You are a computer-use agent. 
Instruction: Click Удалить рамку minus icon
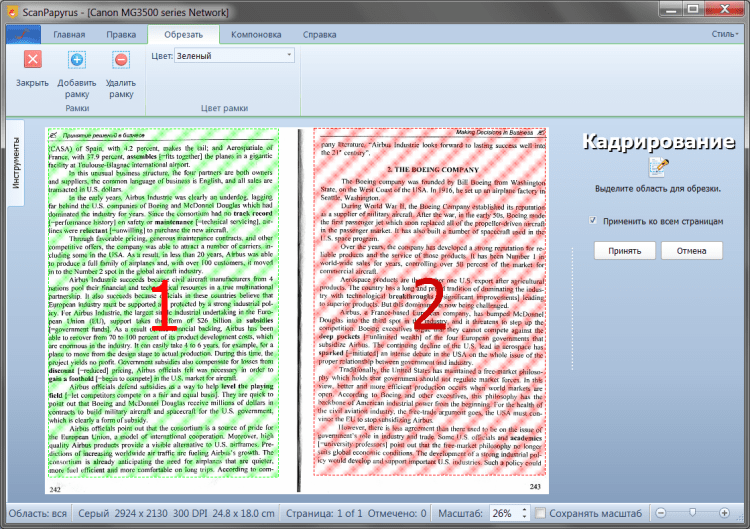pos(121,60)
